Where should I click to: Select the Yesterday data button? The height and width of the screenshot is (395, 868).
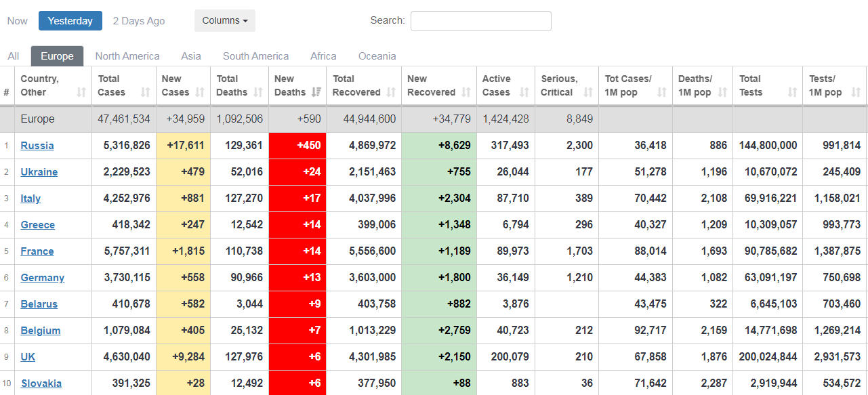70,21
